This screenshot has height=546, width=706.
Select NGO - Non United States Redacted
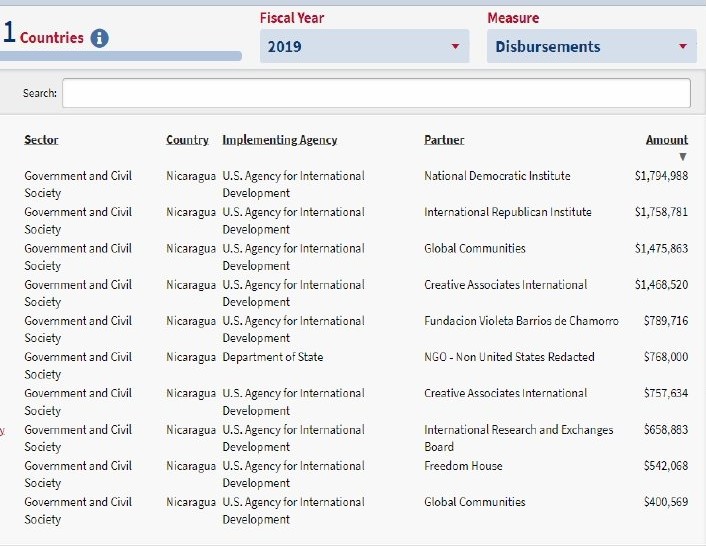[509, 357]
